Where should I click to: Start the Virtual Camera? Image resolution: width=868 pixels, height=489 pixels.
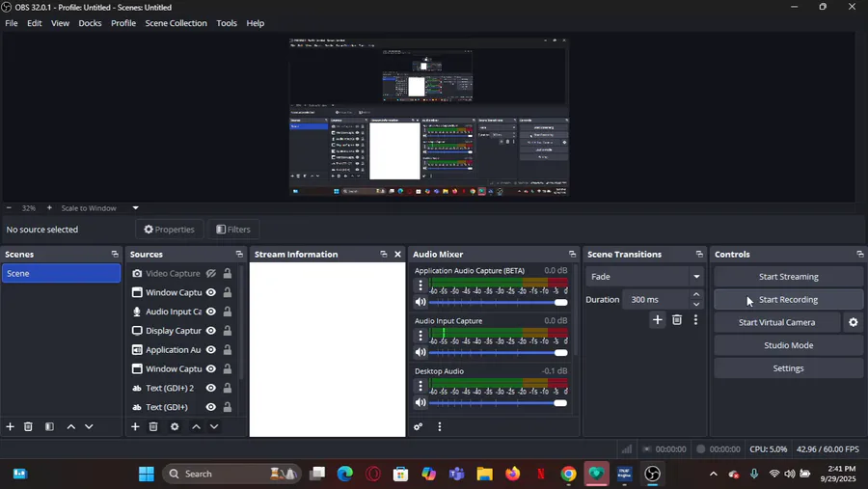click(x=776, y=322)
